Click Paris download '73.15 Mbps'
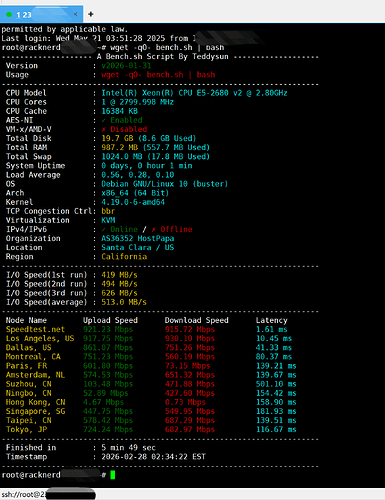 (x=188, y=366)
